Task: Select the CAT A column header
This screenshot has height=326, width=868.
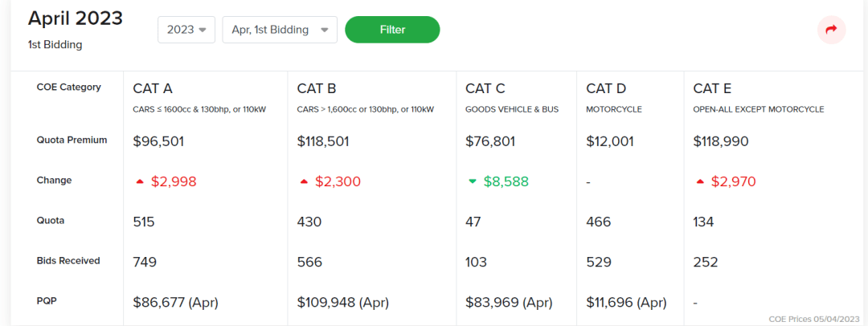Action: coord(153,88)
